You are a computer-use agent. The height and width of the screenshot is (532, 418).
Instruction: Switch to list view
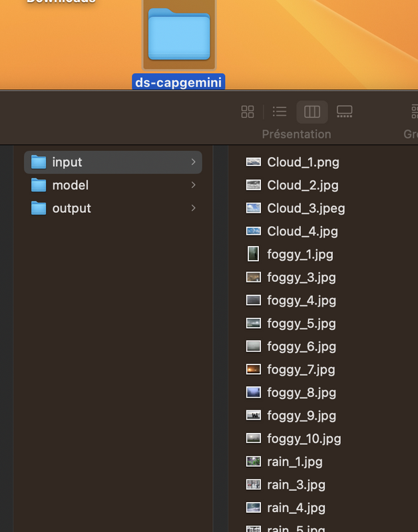[280, 112]
